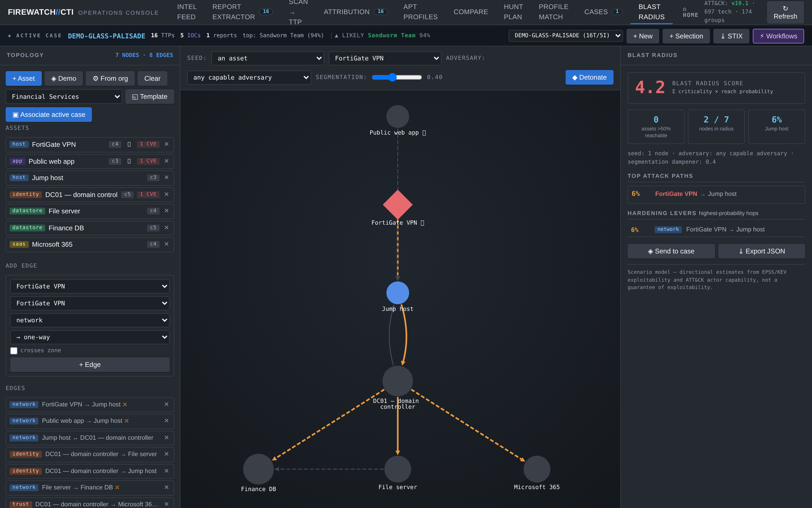The width and height of the screenshot is (812, 508).
Task: Open the seed type dropdown 'an asset'
Action: (x=268, y=58)
